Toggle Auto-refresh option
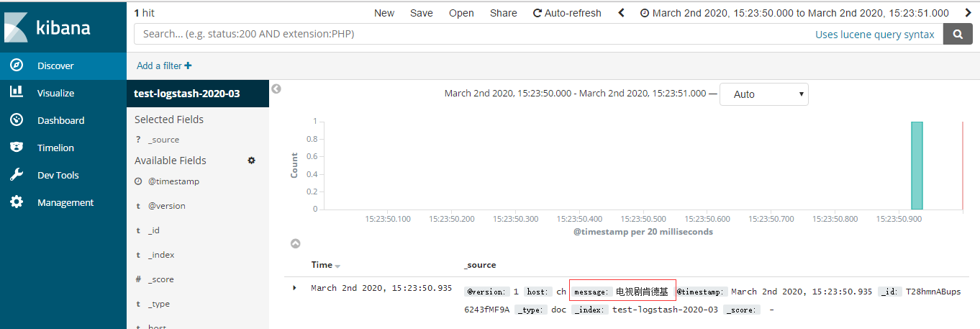Viewport: 980px width, 329px height. pyautogui.click(x=567, y=13)
